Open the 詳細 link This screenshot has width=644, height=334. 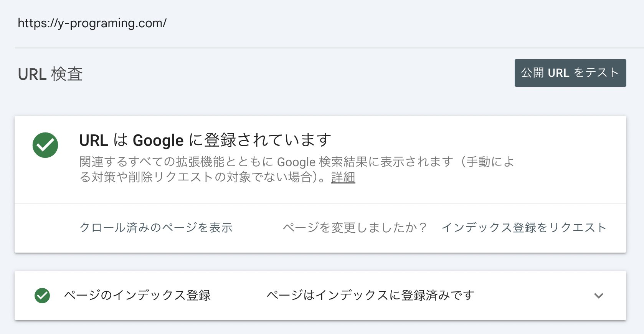pyautogui.click(x=343, y=177)
